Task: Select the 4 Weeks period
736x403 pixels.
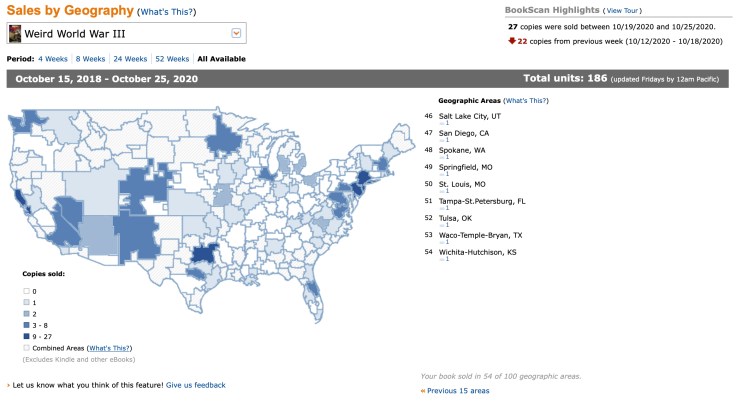Action: click(52, 59)
